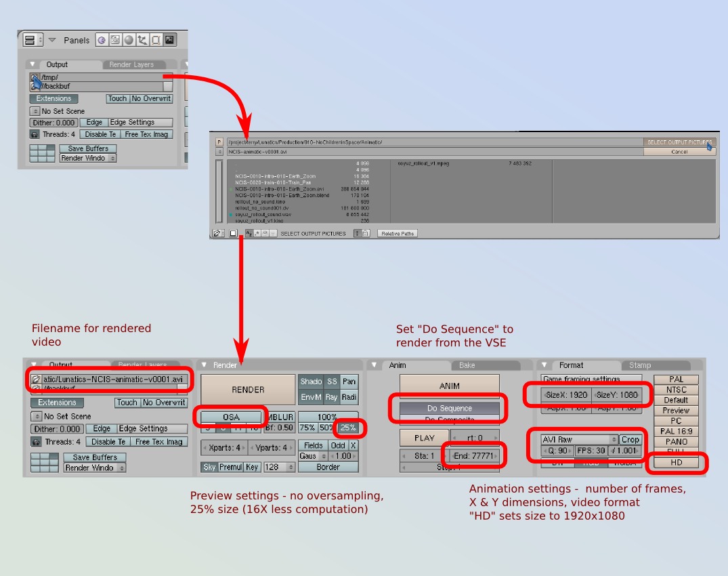Adjust the Q: 90 quality field
The image size is (728, 576).
[x=557, y=451]
